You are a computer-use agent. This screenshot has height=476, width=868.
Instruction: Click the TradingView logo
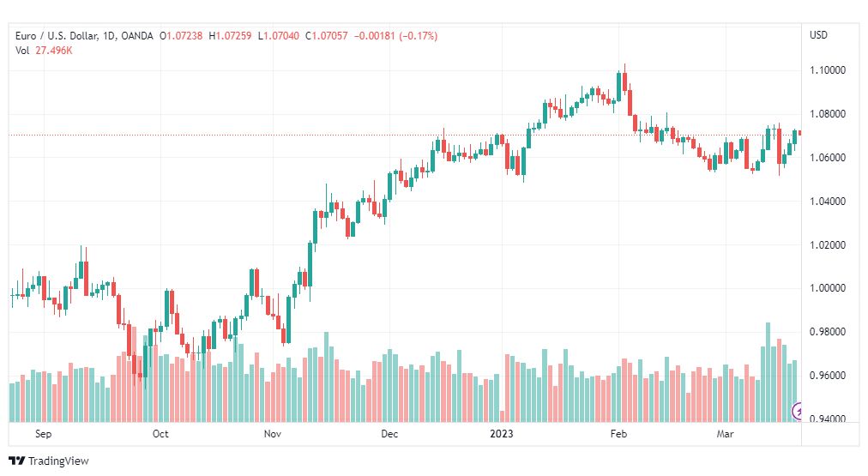point(49,461)
